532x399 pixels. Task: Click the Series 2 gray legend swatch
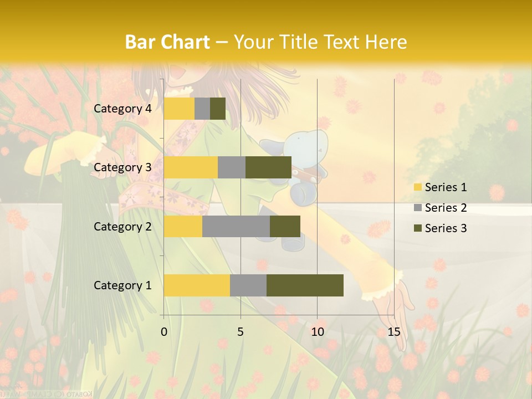coord(417,208)
